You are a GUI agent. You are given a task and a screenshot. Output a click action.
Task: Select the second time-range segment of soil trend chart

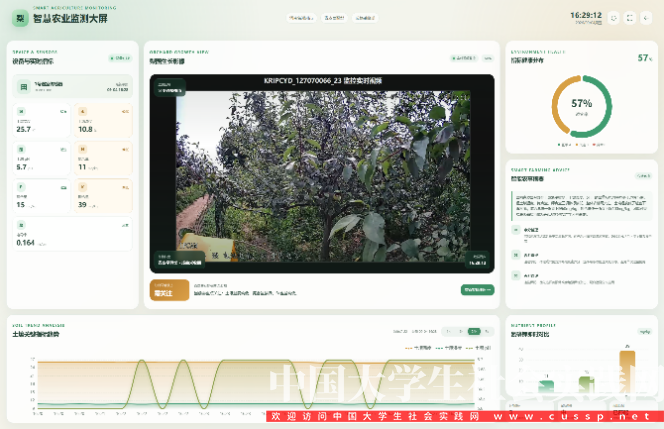[x=461, y=331]
